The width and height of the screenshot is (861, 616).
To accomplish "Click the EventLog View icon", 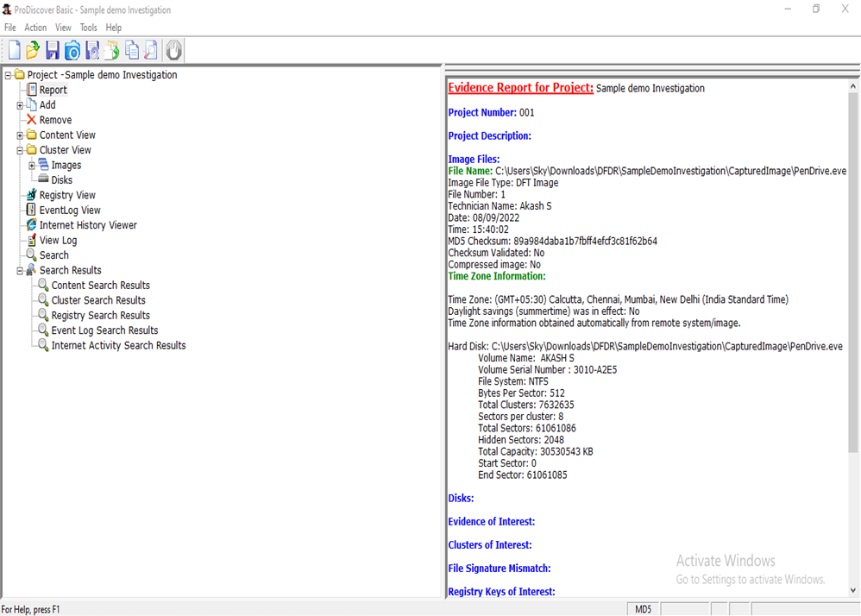I will coord(31,210).
